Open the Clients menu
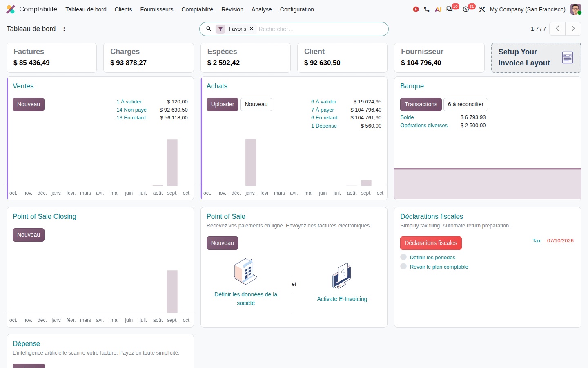588x368 pixels. (x=123, y=9)
